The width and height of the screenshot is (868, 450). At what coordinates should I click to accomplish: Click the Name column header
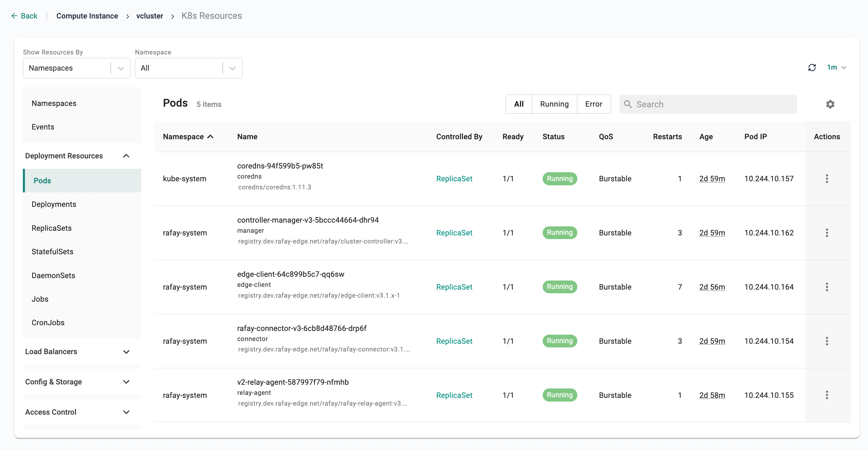[x=247, y=137]
